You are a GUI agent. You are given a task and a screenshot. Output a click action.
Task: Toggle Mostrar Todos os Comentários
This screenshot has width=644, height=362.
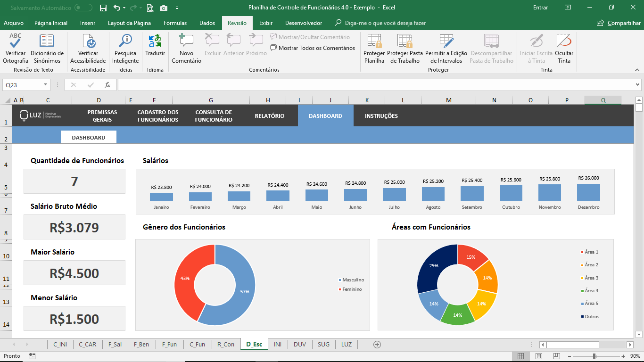[x=313, y=48]
